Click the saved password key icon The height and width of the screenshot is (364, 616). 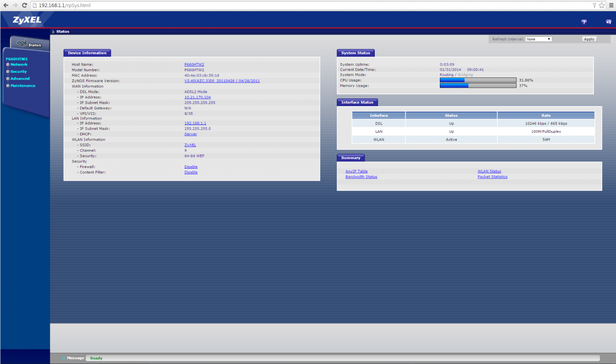click(594, 5)
